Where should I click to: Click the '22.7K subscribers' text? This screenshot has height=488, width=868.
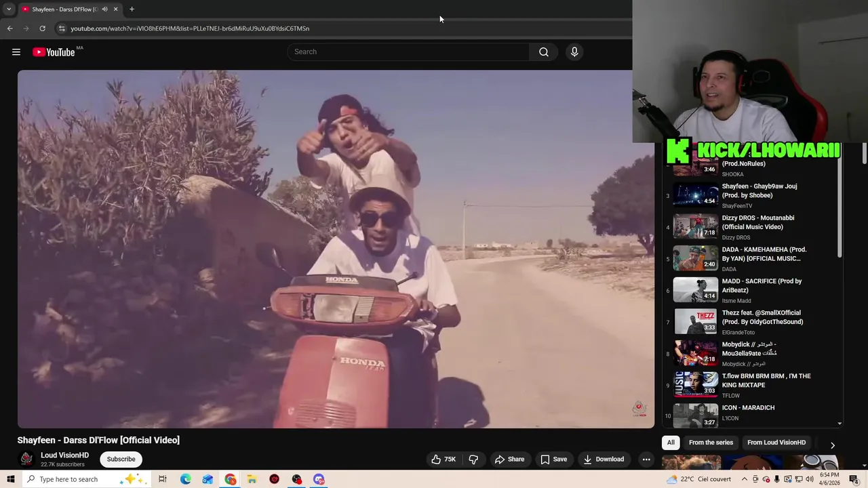point(62,465)
